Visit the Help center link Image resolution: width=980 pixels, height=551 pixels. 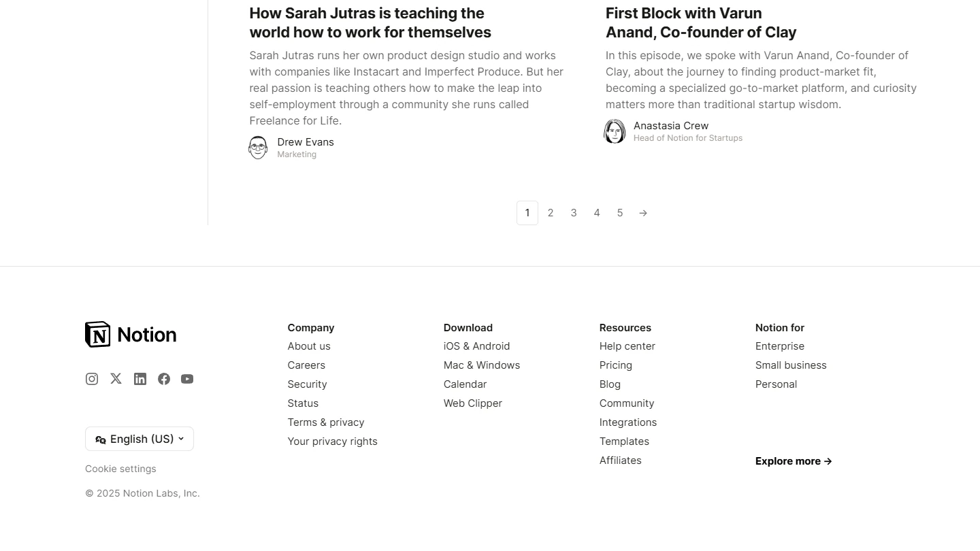(627, 346)
